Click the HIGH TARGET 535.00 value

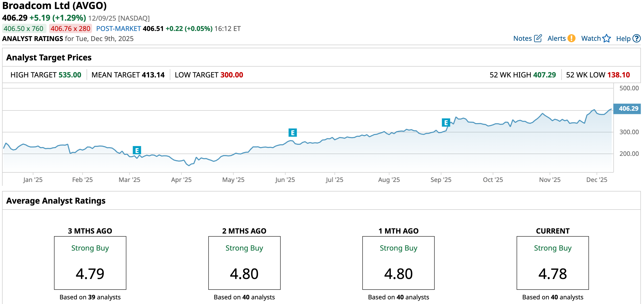(70, 75)
